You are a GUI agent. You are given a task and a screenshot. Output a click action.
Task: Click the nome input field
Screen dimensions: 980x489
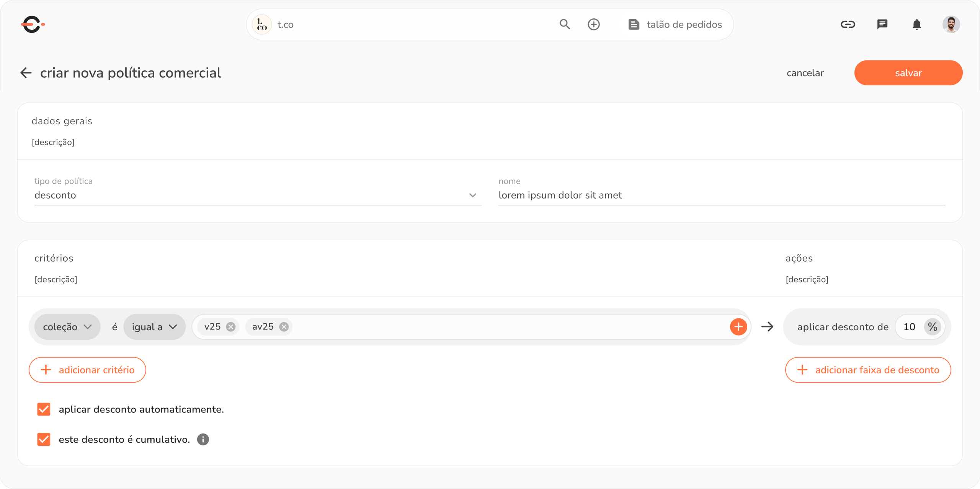tap(722, 195)
